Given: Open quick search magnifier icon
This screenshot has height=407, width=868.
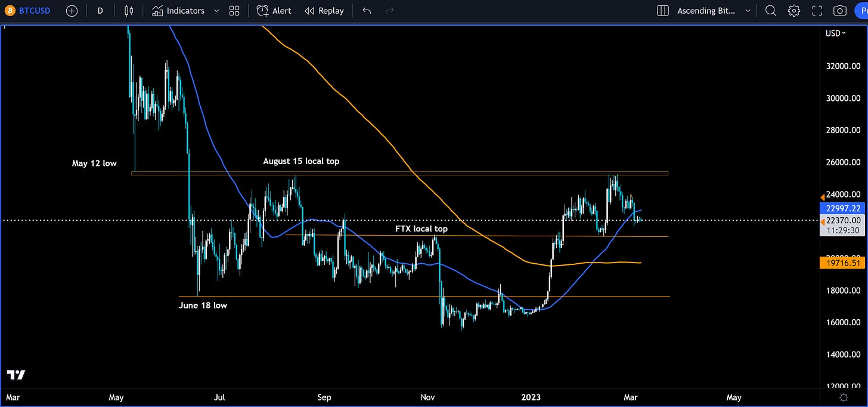Looking at the screenshot, I should (x=770, y=11).
